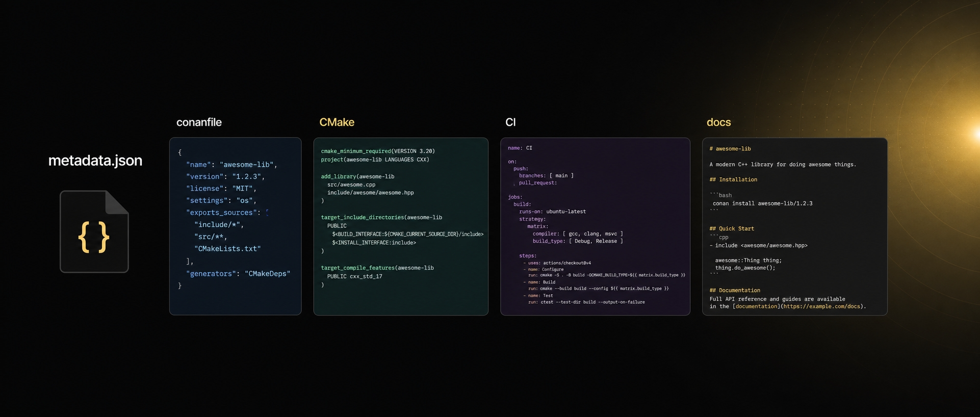The height and width of the screenshot is (417, 980).
Task: Click the "## Installation" heading in docs
Action: [x=733, y=179]
